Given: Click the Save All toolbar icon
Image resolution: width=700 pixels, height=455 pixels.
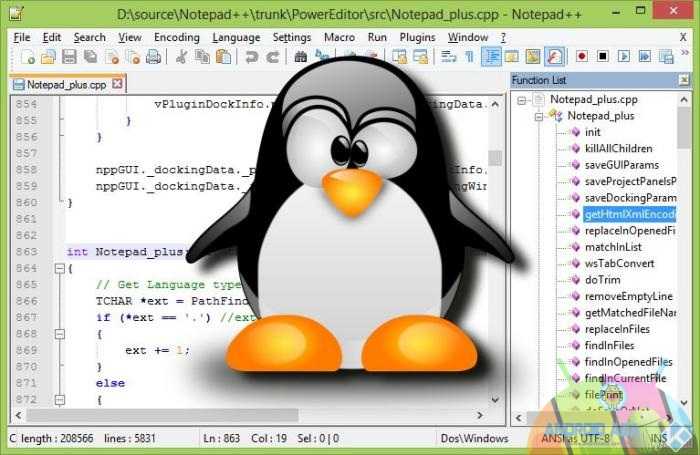Looking at the screenshot, I should [x=91, y=57].
